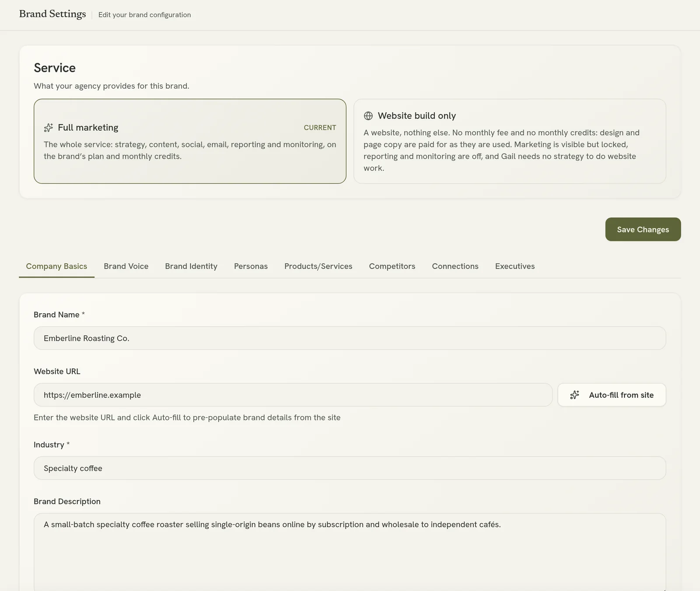This screenshot has width=700, height=591.
Task: Click the Brand Name field label
Action: (59, 315)
